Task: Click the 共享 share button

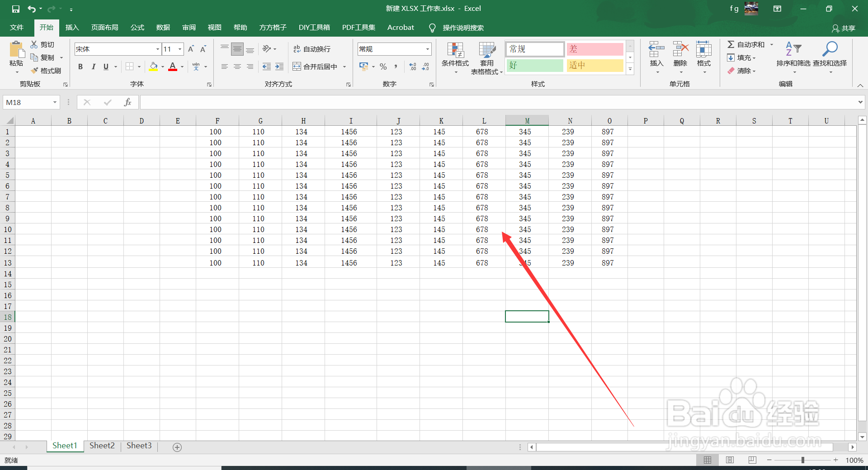Action: pyautogui.click(x=844, y=28)
